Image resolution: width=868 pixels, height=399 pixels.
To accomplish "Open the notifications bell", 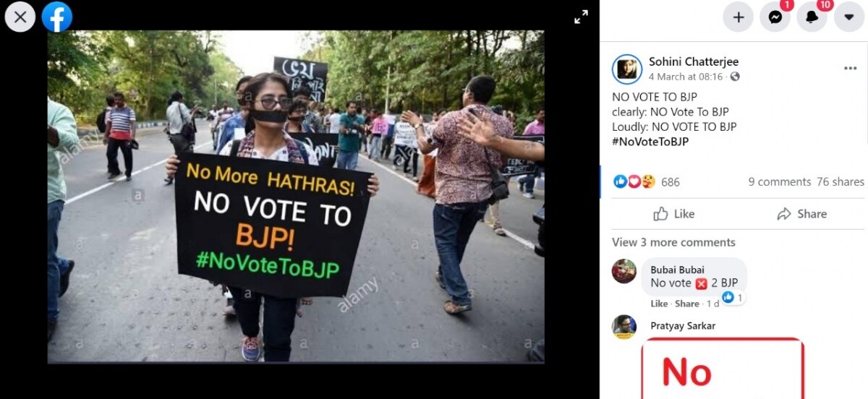I will pos(812,17).
